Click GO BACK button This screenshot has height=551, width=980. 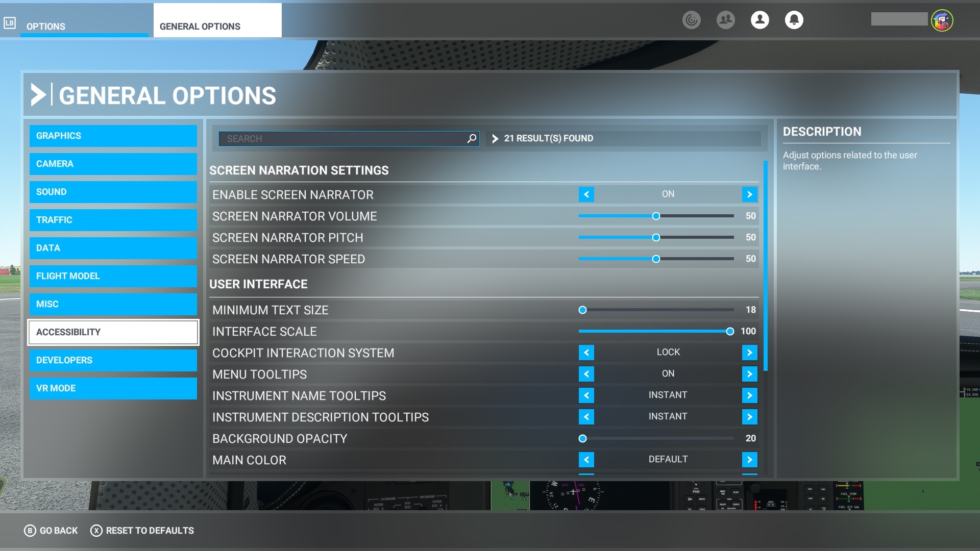coord(52,531)
